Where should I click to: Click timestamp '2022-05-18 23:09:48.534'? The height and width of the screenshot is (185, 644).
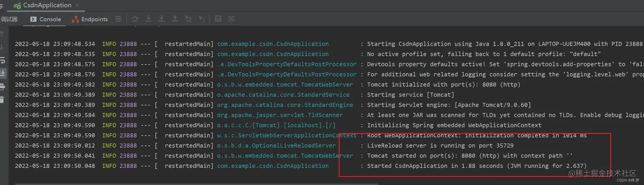pyautogui.click(x=55, y=44)
